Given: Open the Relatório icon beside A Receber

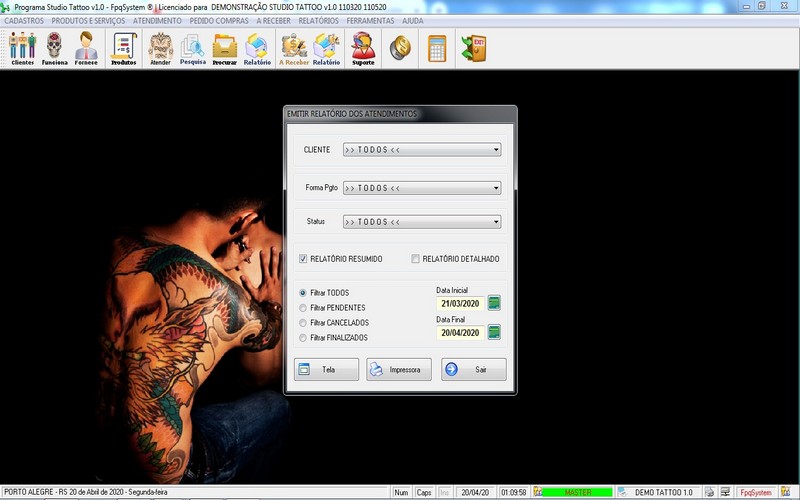Looking at the screenshot, I should pos(326,48).
